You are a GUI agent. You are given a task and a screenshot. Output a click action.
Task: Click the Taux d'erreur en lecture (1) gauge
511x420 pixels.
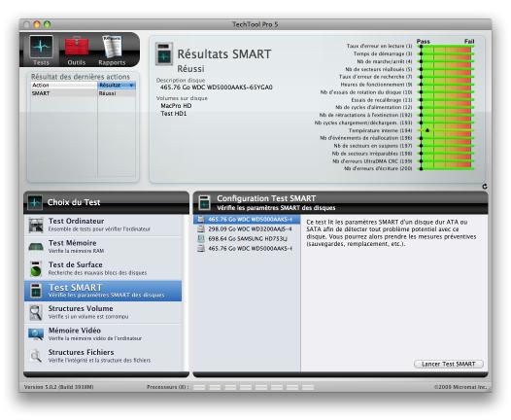point(446,47)
